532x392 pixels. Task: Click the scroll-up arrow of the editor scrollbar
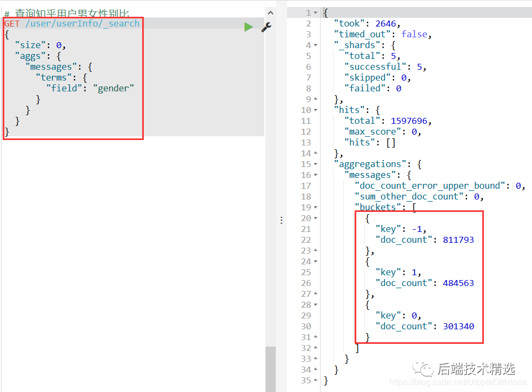[270, 13]
